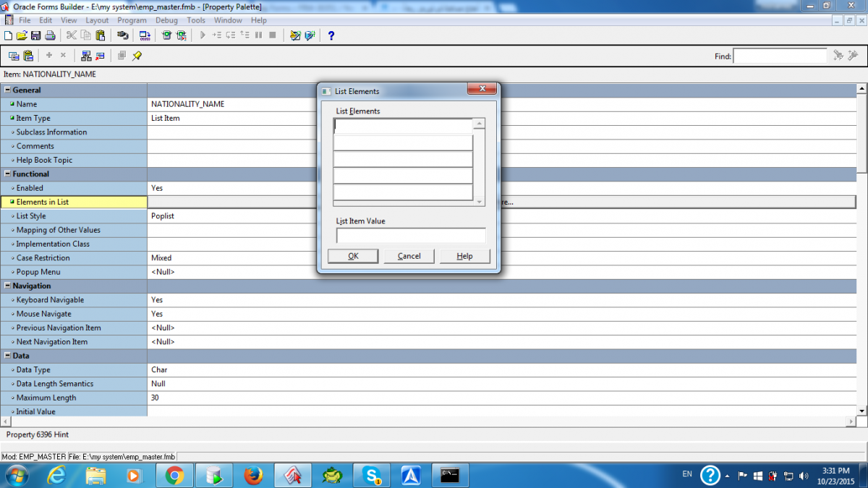Click the Open folder toolbar icon
Viewport: 868px width, 488px height.
(22, 35)
